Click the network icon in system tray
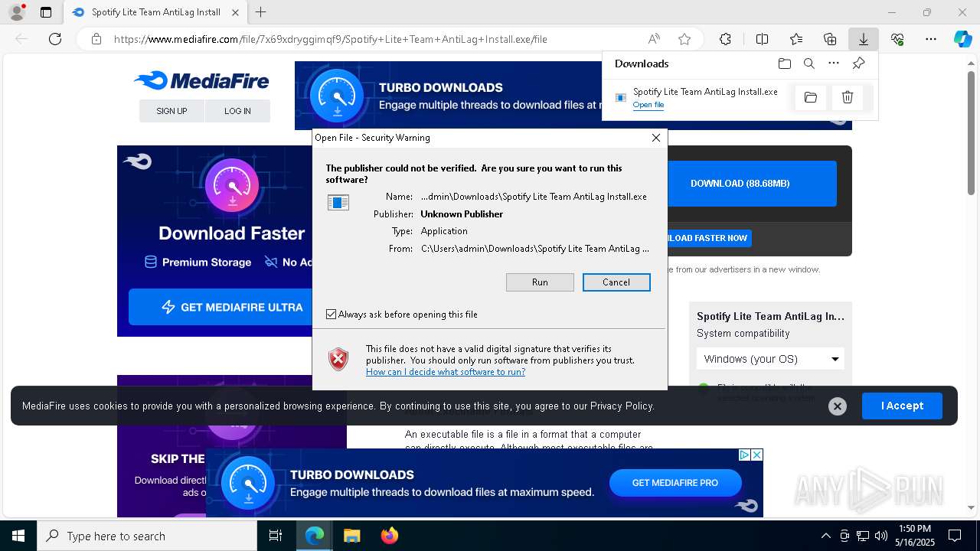 tap(863, 536)
